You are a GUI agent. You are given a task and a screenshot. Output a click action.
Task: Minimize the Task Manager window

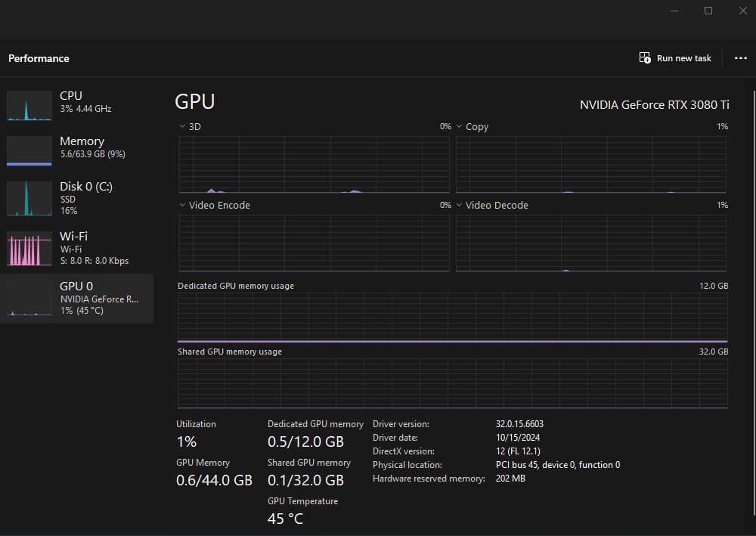[x=674, y=11]
